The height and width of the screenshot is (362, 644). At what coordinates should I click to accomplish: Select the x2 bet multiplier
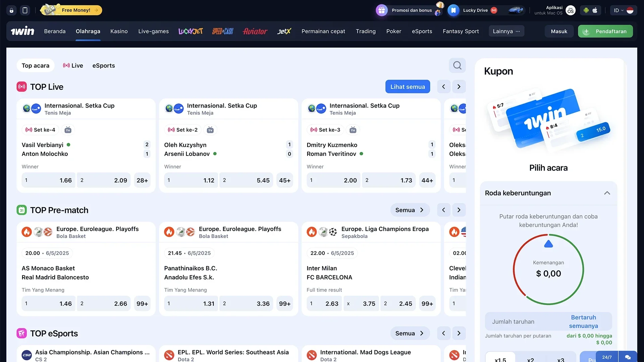(530, 359)
